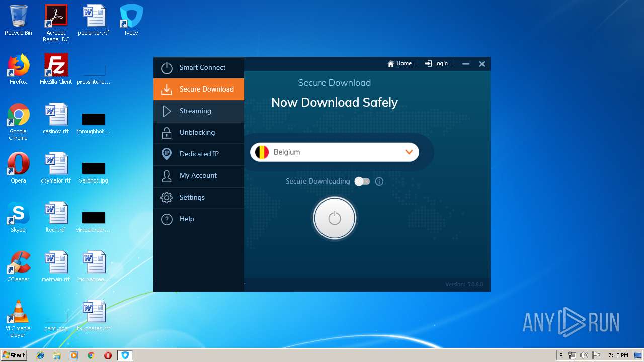Open the Windows Start menu
Viewport: 644px width, 362px height.
coord(14,355)
